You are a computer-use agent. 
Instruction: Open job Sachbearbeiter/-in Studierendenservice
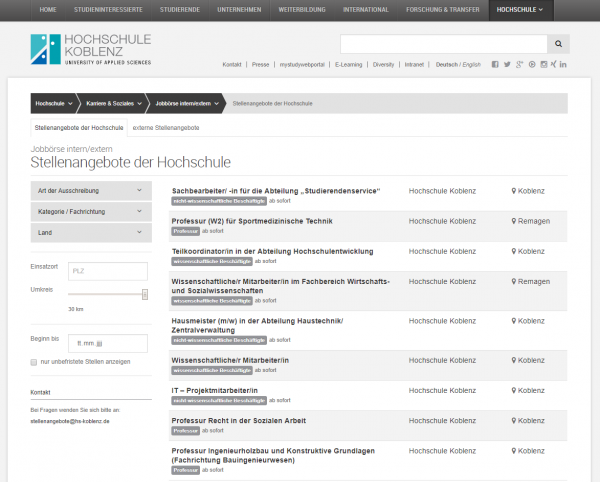[x=276, y=191]
